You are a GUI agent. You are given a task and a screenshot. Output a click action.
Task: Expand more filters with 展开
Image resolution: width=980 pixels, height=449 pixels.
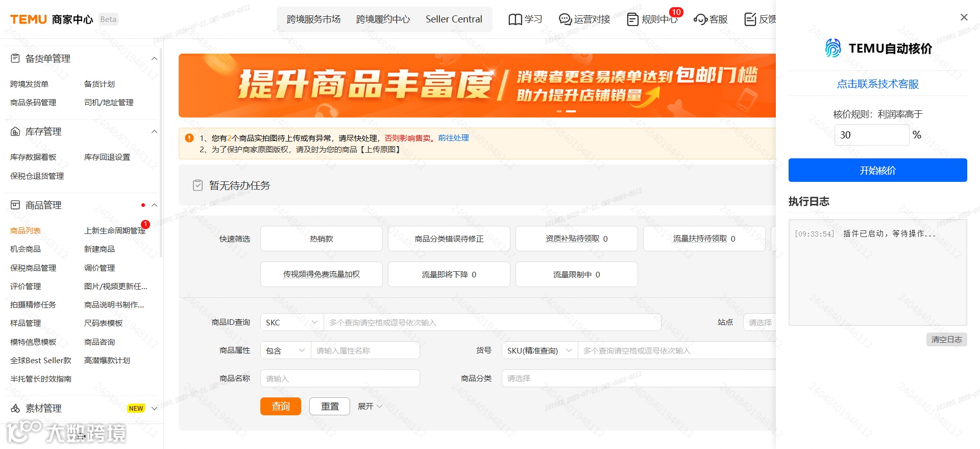tap(370, 406)
